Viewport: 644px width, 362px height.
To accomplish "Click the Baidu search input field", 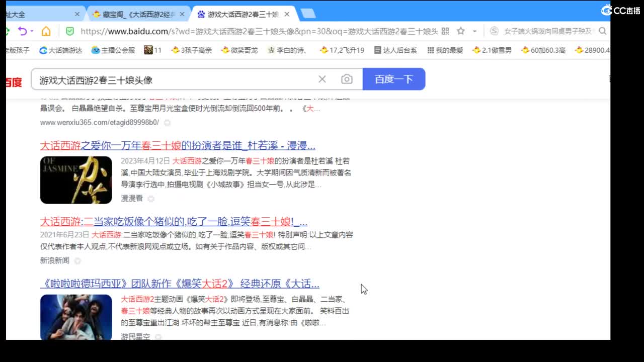I will pyautogui.click(x=176, y=79).
